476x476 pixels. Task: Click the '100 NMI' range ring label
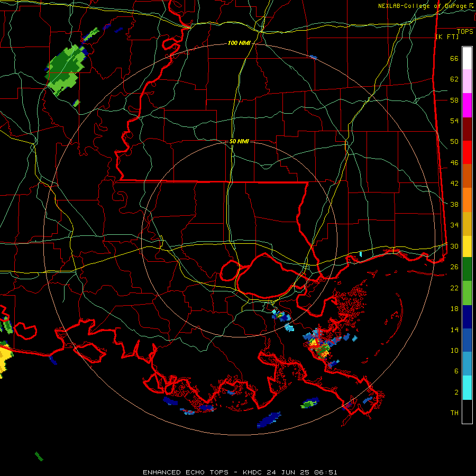click(239, 43)
